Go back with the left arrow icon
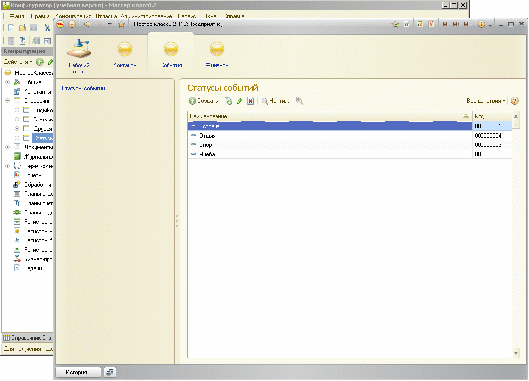This screenshot has height=381, width=529. click(x=87, y=24)
